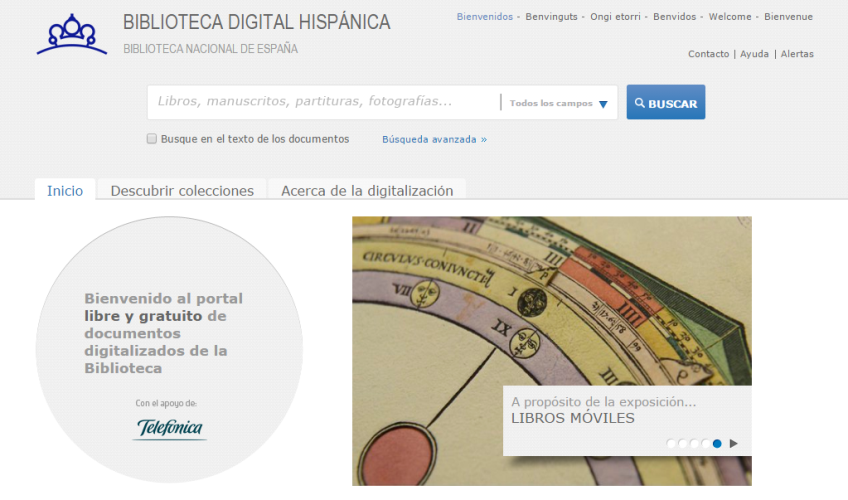
Task: Open the 'Todos los campos' dropdown
Action: 559,103
